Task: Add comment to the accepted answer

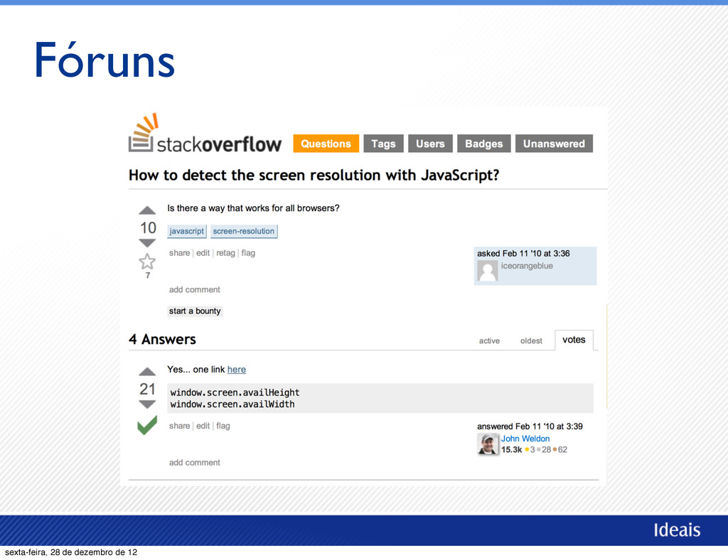Action: 195,463
